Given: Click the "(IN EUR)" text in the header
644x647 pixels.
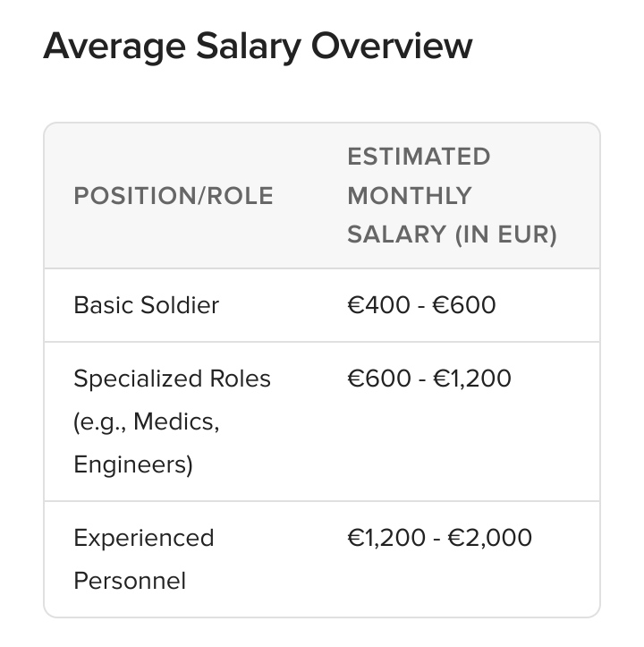Looking at the screenshot, I should coord(505,234).
